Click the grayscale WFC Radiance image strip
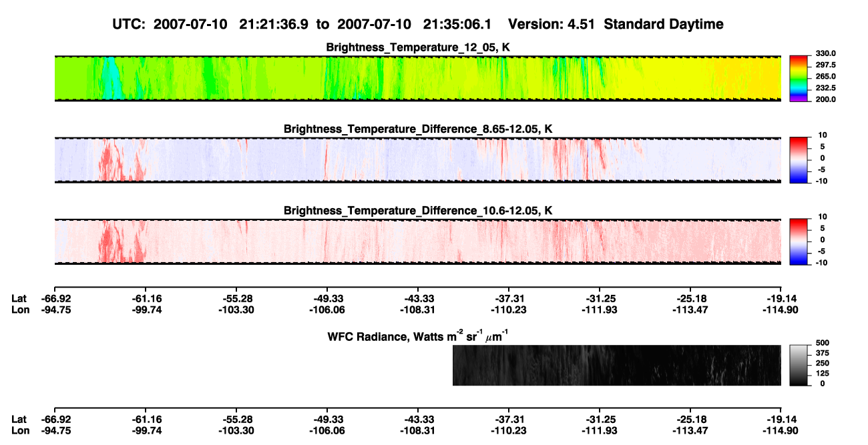The width and height of the screenshot is (868, 445). click(617, 365)
